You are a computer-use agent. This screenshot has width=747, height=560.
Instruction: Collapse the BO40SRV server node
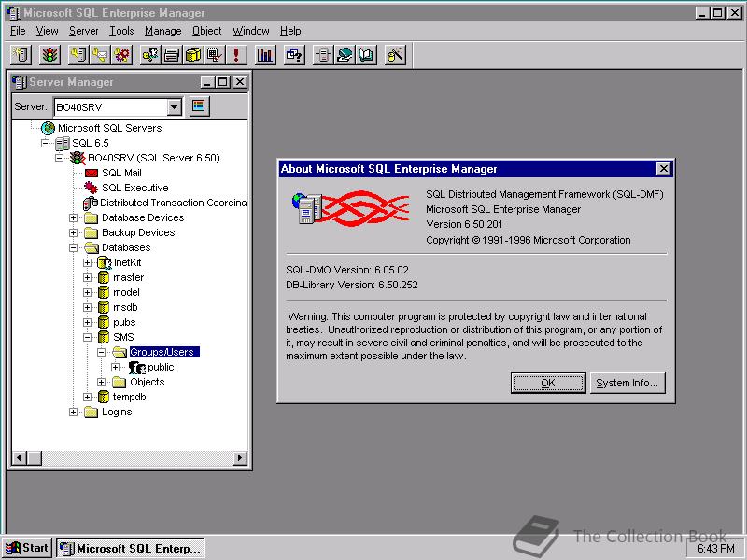point(60,158)
